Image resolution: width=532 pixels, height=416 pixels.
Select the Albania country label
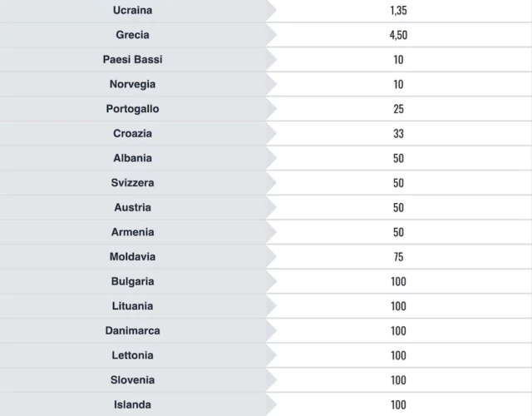[x=133, y=158]
